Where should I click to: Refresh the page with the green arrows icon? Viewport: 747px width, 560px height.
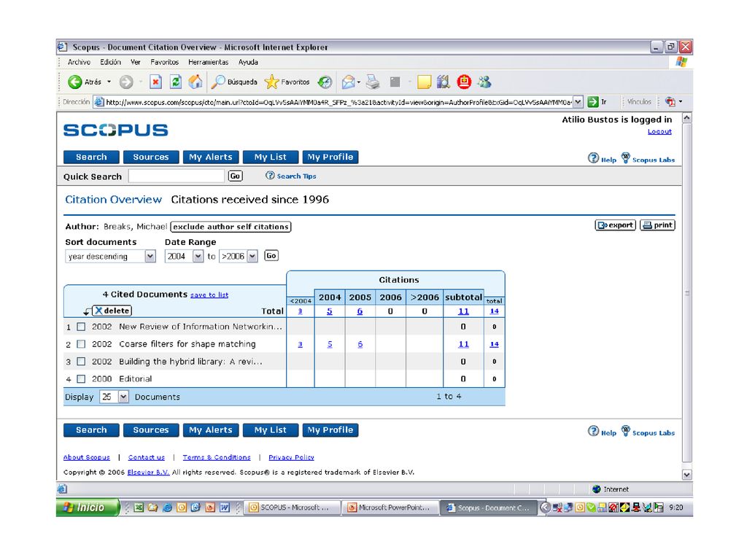tap(176, 82)
